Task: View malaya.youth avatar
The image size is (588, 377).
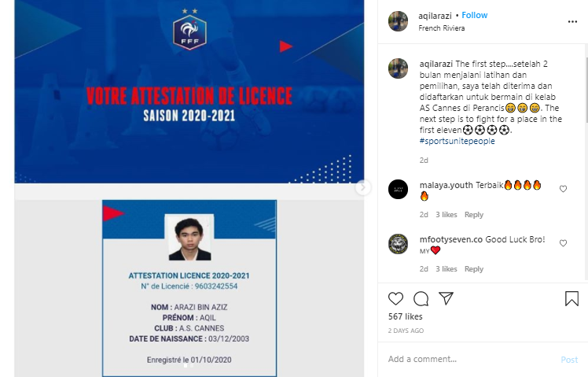Action: [x=398, y=189]
